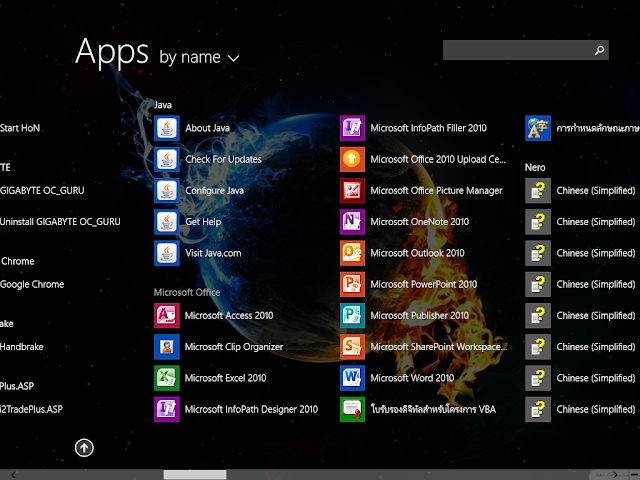Viewport: 640px width, 480px height.
Task: Open Microsoft InfoPath Filler 2010 icon
Action: [352, 128]
